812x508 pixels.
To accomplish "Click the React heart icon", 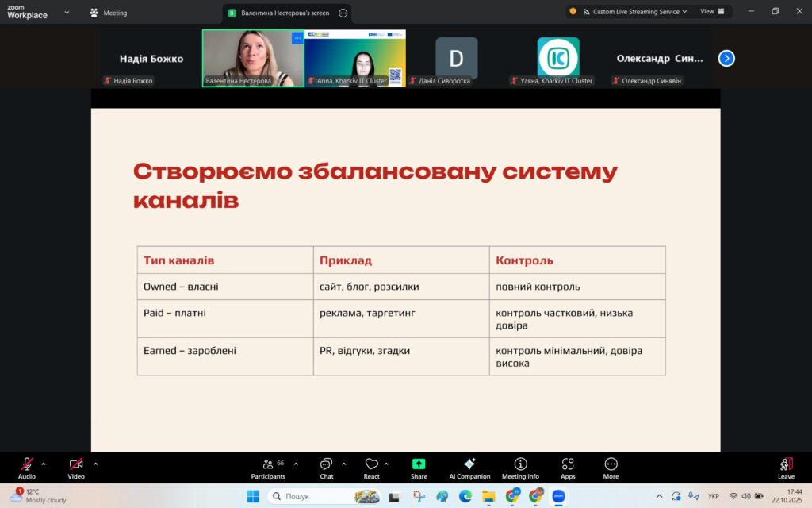I will [x=371, y=464].
